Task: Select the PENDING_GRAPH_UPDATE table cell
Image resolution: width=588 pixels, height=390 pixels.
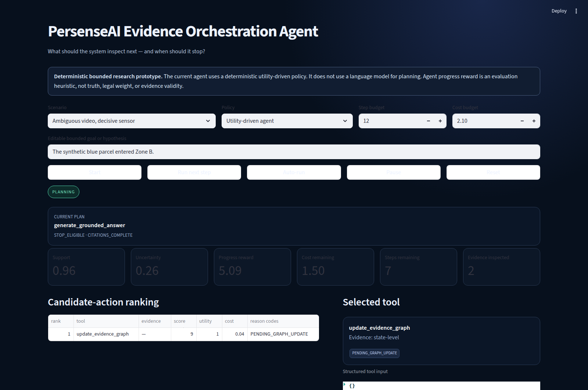Action: point(283,334)
